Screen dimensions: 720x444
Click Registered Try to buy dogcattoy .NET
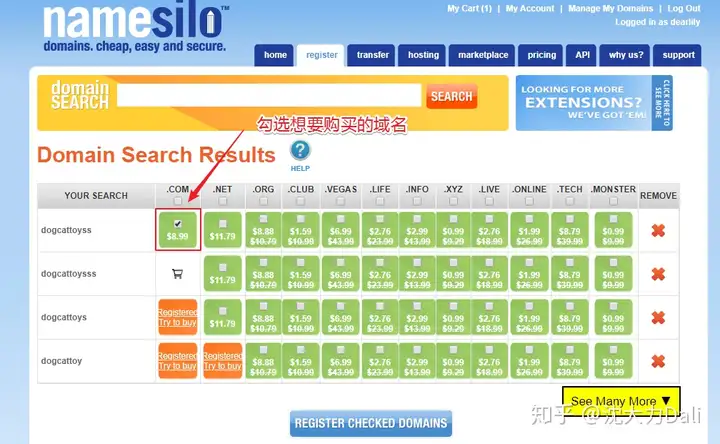click(x=223, y=361)
